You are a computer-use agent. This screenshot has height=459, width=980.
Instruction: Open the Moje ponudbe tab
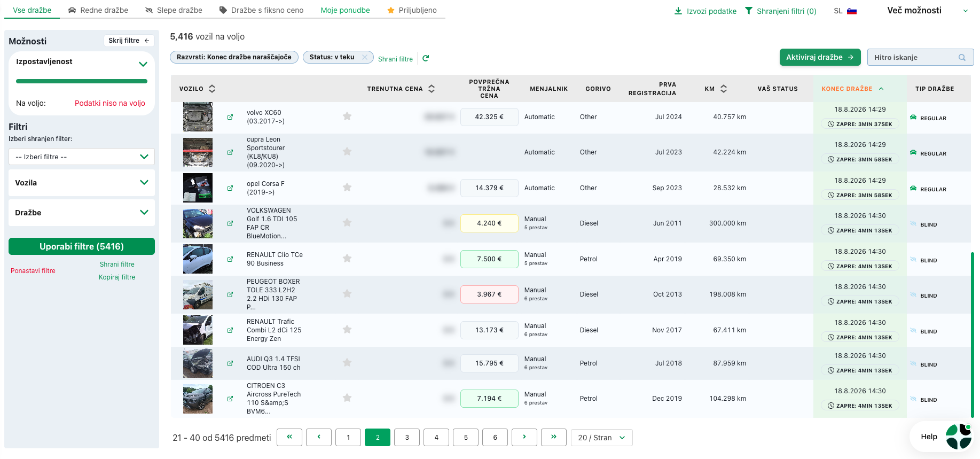point(345,10)
